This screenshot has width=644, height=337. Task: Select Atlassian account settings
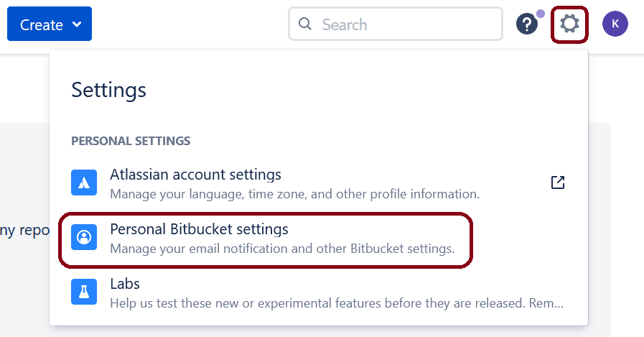pos(195,175)
